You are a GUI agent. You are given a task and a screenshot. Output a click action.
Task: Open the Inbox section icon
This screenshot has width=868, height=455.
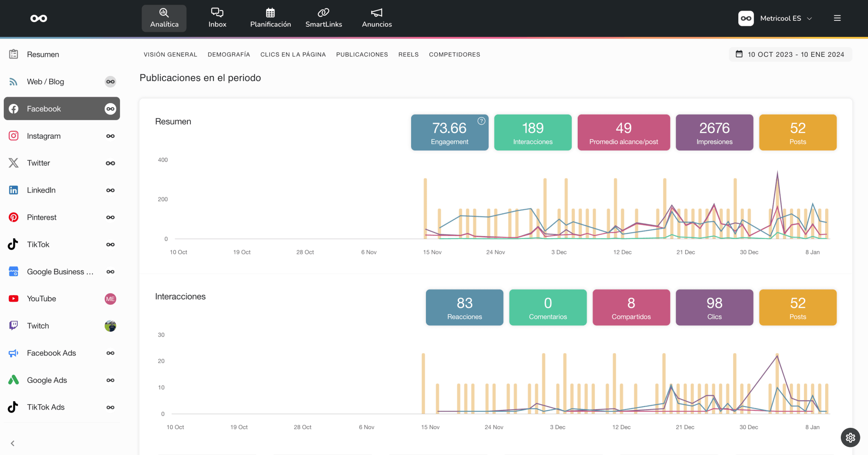click(x=217, y=13)
